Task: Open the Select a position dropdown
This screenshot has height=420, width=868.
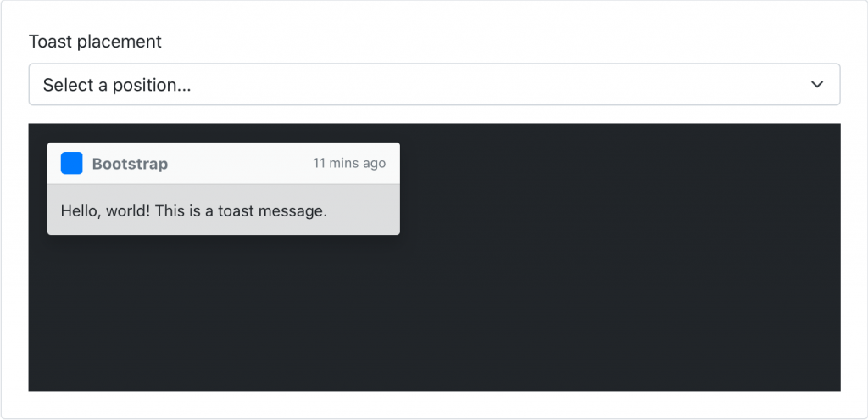Action: pyautogui.click(x=435, y=84)
